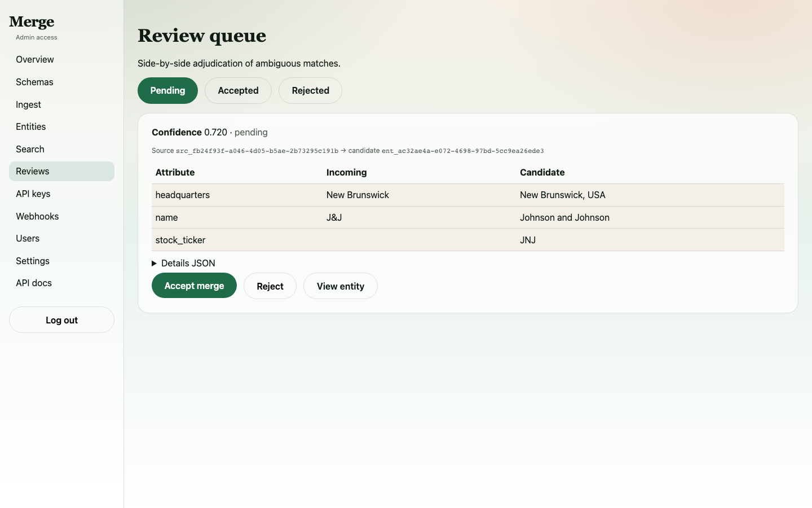Click the Log out button
This screenshot has height=508, width=812.
tap(61, 320)
